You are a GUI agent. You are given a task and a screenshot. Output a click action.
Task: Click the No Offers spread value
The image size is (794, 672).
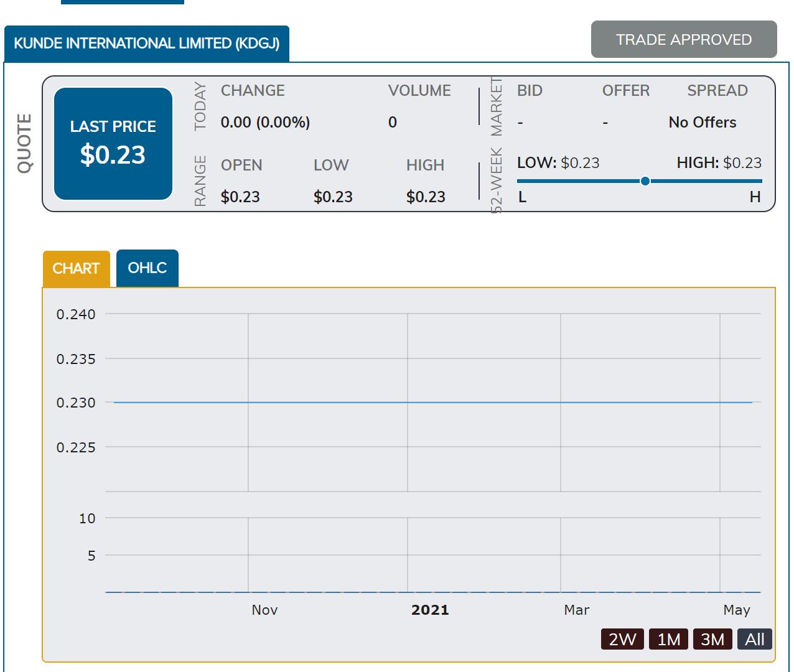pos(702,123)
